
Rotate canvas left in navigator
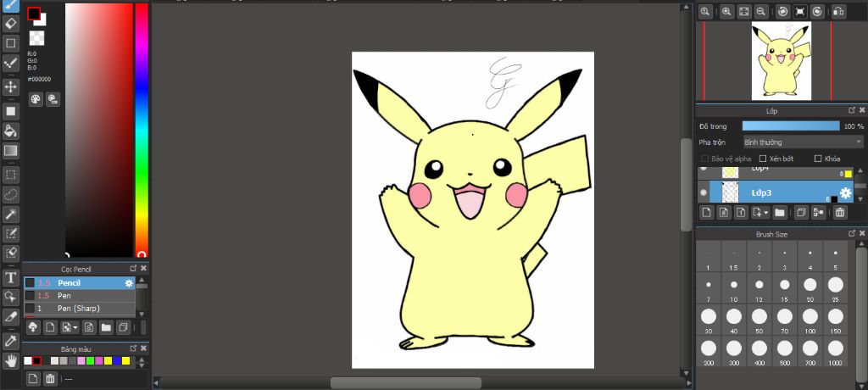tap(782, 11)
